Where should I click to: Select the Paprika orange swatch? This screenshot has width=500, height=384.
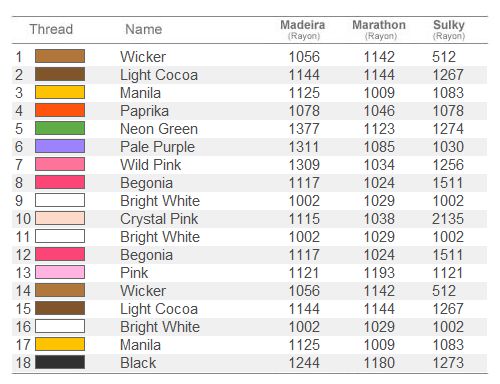point(60,110)
